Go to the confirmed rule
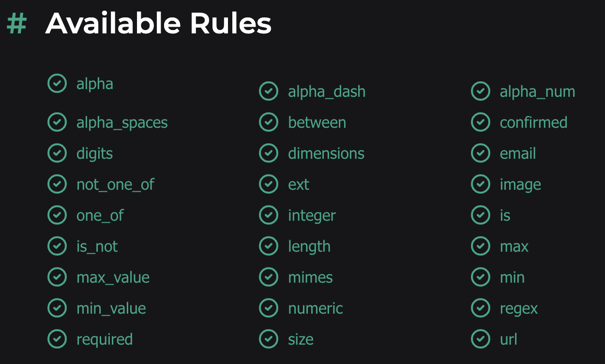 [533, 122]
